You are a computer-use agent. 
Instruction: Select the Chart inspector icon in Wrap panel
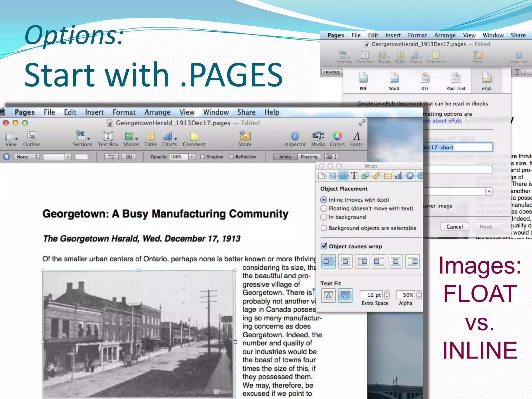click(399, 176)
